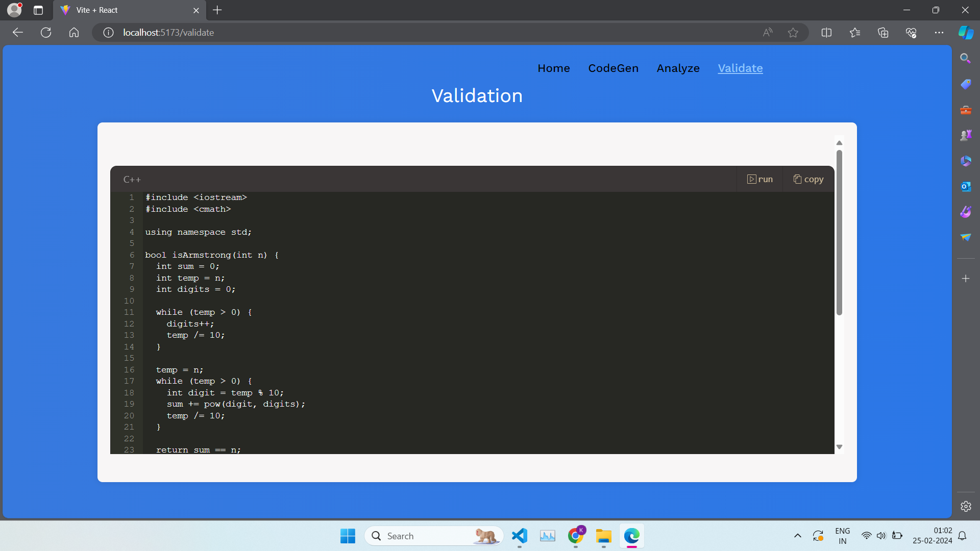Open the CodeGen page link

[613, 68]
